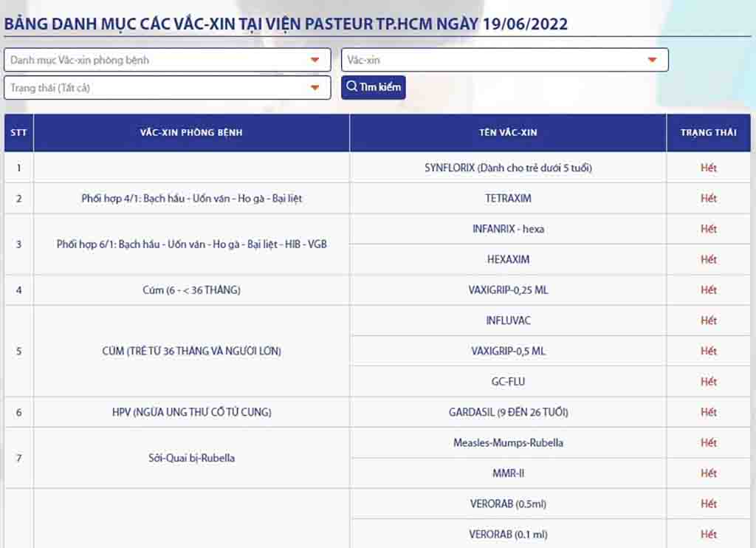Click the Hết status next to GC-FLU
Image resolution: width=756 pixels, height=548 pixels.
tap(709, 382)
